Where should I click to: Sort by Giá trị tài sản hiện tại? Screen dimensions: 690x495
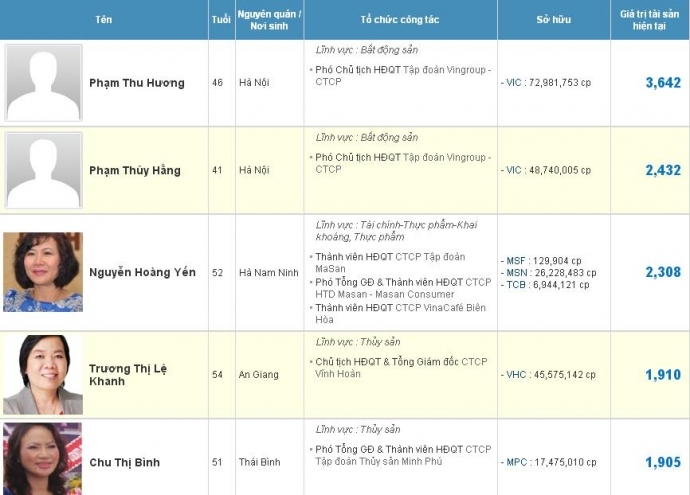[x=649, y=20]
